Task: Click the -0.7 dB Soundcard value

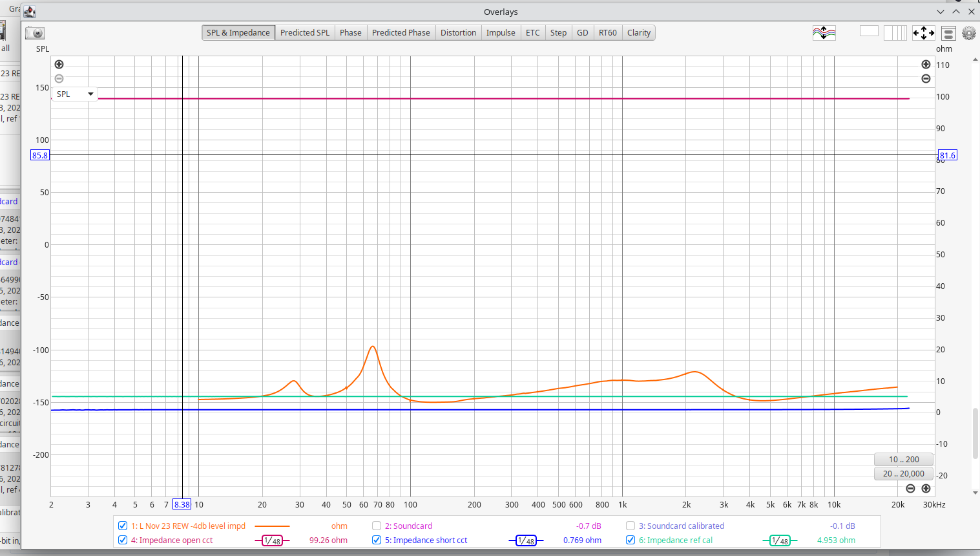Action: coord(589,526)
